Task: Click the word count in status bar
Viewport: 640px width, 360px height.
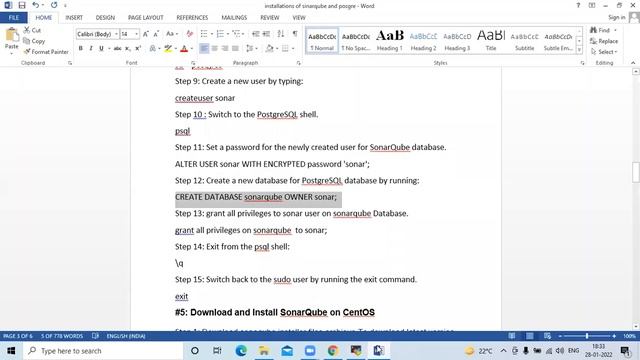Action: (62, 336)
